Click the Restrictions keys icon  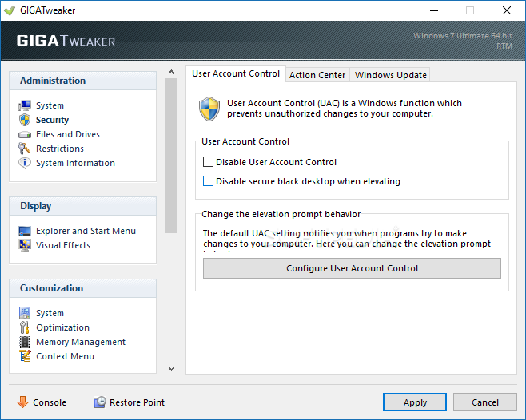click(25, 149)
